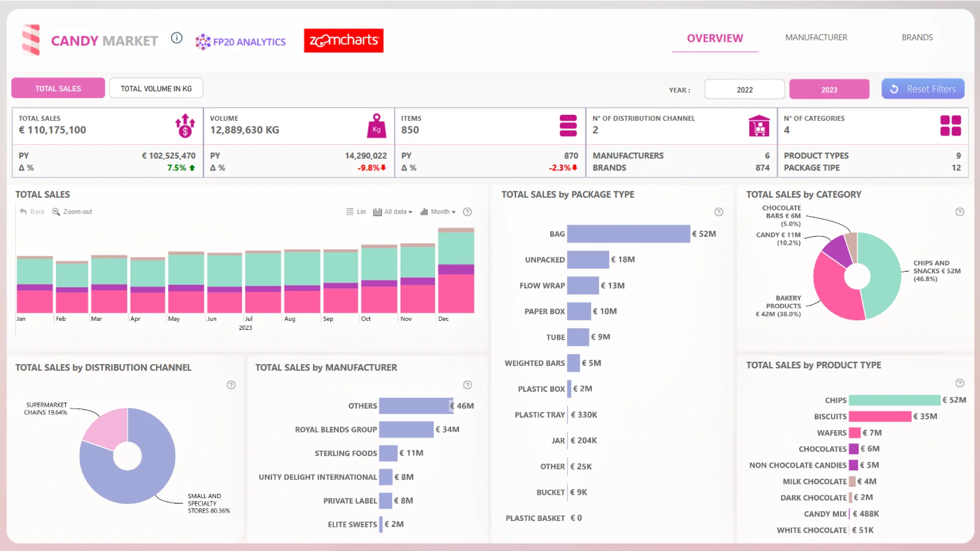
Task: Click the UNPACKED bar in package chart
Action: [x=588, y=259]
